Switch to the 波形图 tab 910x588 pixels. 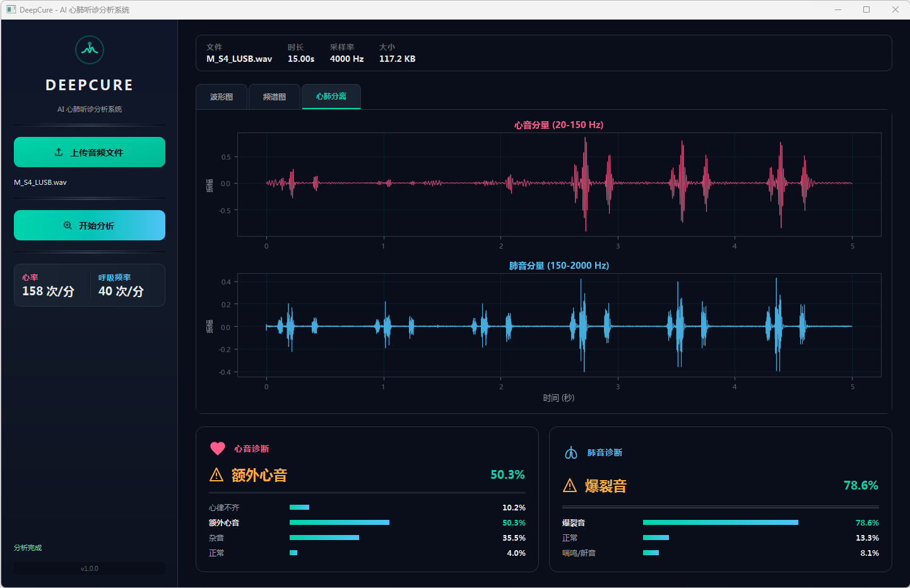222,97
